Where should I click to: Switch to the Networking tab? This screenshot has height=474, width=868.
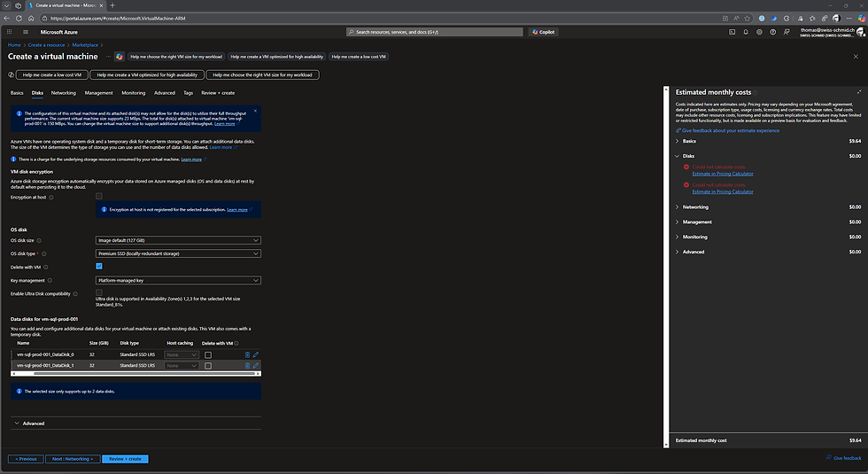(64, 93)
